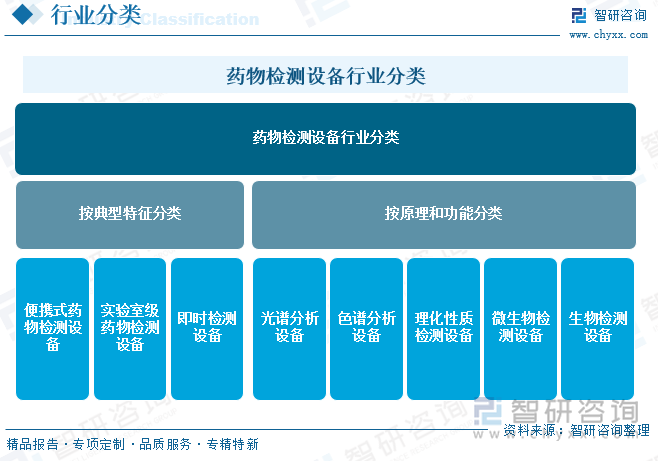Image resolution: width=658 pixels, height=461 pixels.
Task: Click the 实验室级药物检测设备 card
Action: coord(130,329)
